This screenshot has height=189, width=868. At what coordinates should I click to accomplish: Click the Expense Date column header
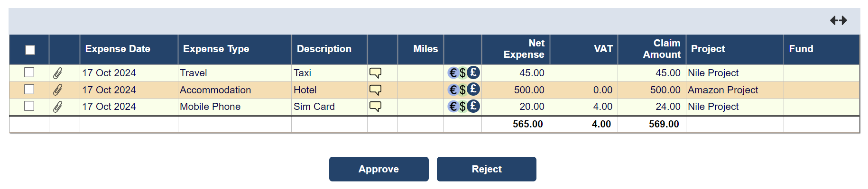[x=118, y=49]
